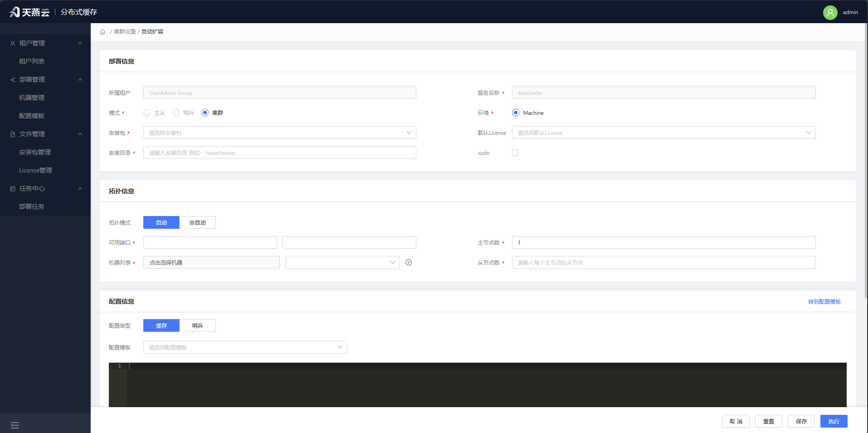Click the 天燕云 logo icon
This screenshot has height=433, width=868.
click(x=15, y=12)
